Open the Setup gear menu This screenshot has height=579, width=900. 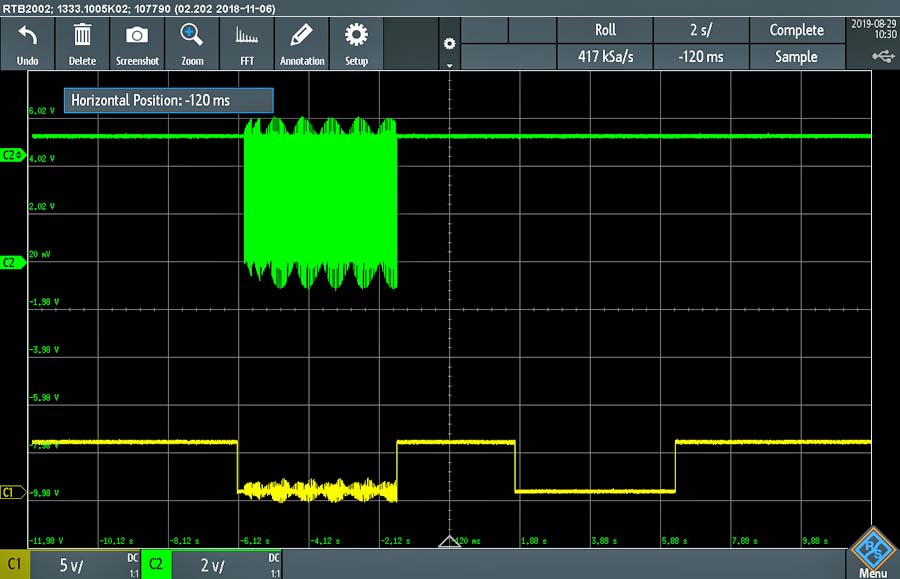coord(356,34)
